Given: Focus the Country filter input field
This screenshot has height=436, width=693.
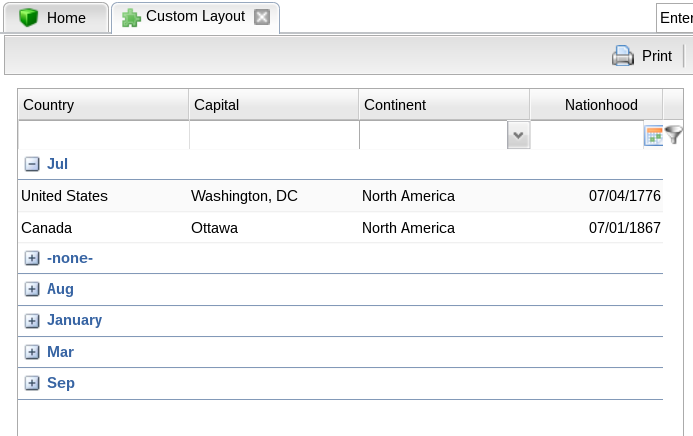Looking at the screenshot, I should [103, 135].
